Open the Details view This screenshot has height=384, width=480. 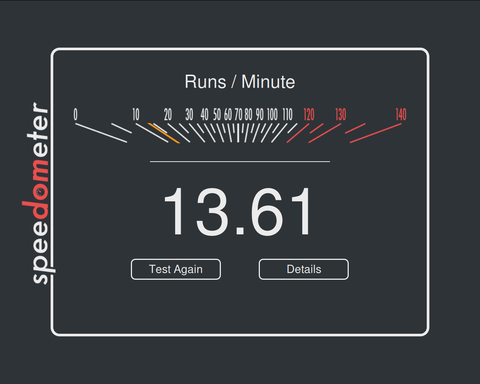[x=304, y=269]
